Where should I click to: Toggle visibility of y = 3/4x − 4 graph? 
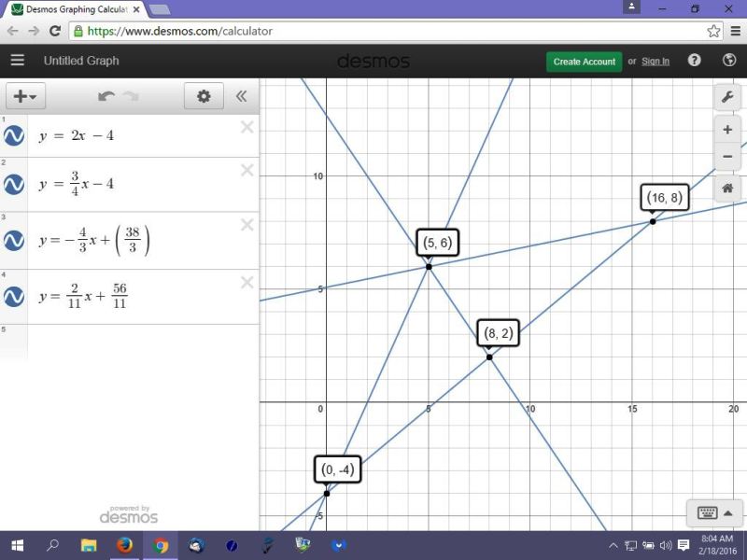pos(14,184)
